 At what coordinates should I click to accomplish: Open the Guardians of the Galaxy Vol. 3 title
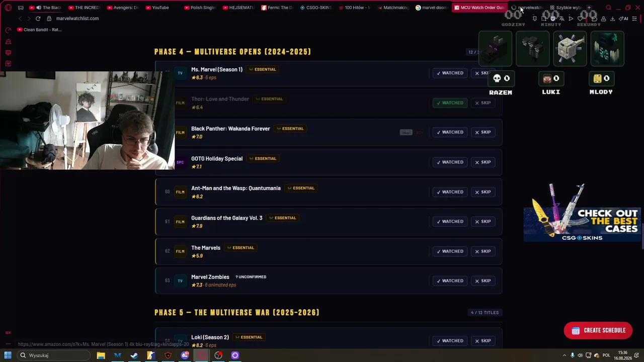click(227, 218)
